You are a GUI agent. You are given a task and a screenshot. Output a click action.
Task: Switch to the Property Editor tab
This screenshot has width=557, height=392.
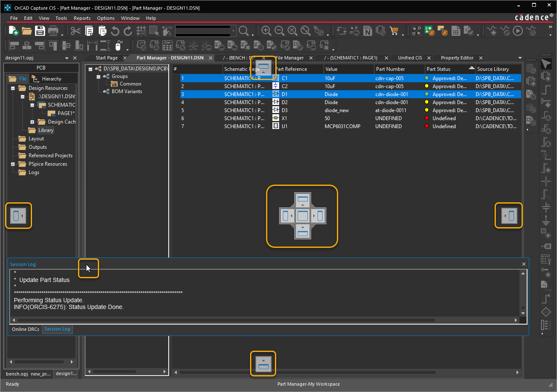coord(457,58)
